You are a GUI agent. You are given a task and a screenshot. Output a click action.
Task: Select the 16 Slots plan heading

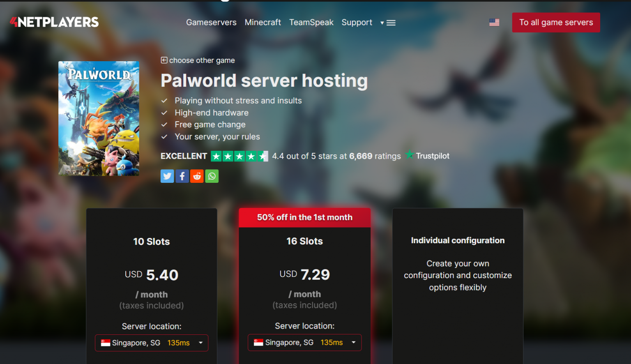[304, 241]
